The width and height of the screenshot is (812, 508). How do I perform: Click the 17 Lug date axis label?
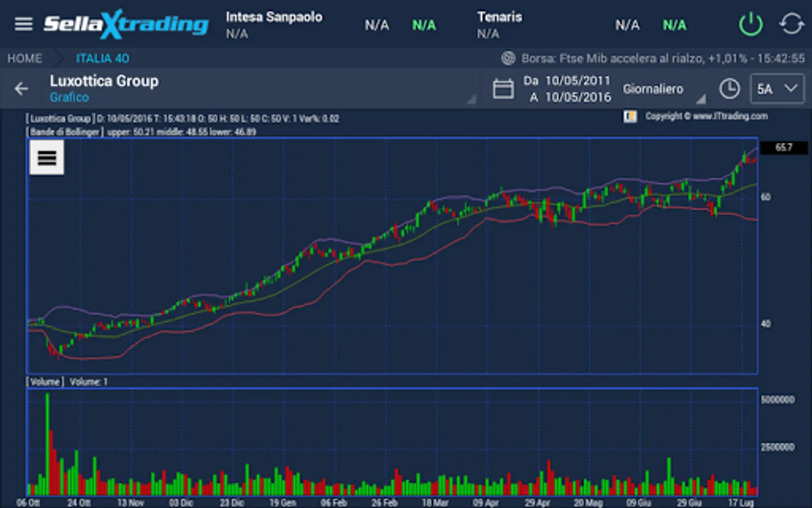pyautogui.click(x=741, y=502)
